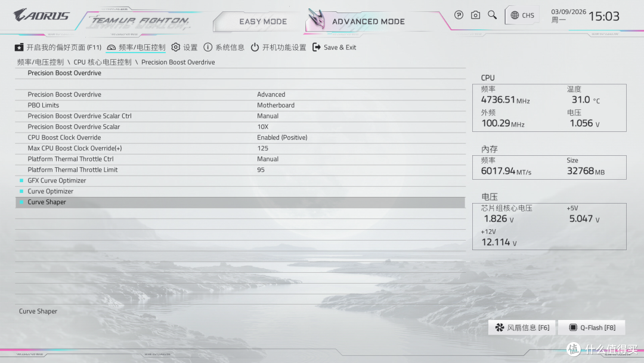Viewport: 644px width, 363px height.
Task: Select Precision Boost Overdrive Scalar label
Action: tap(74, 127)
